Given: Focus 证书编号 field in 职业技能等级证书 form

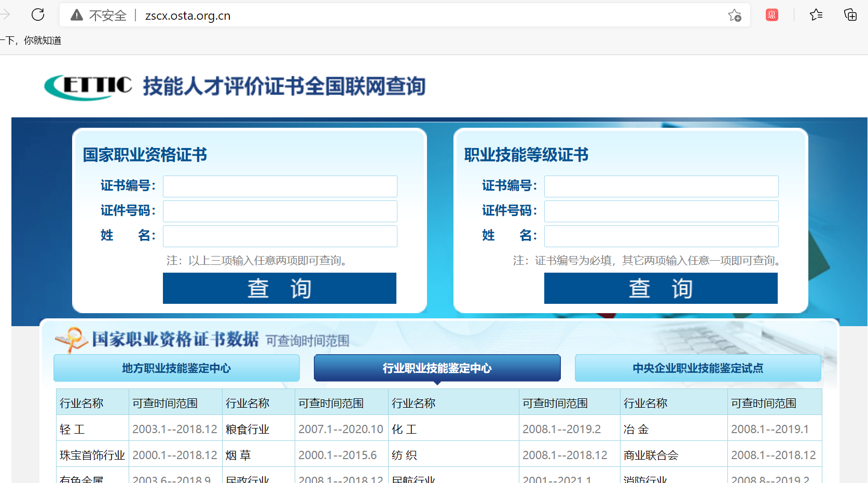Looking at the screenshot, I should click(x=661, y=186).
